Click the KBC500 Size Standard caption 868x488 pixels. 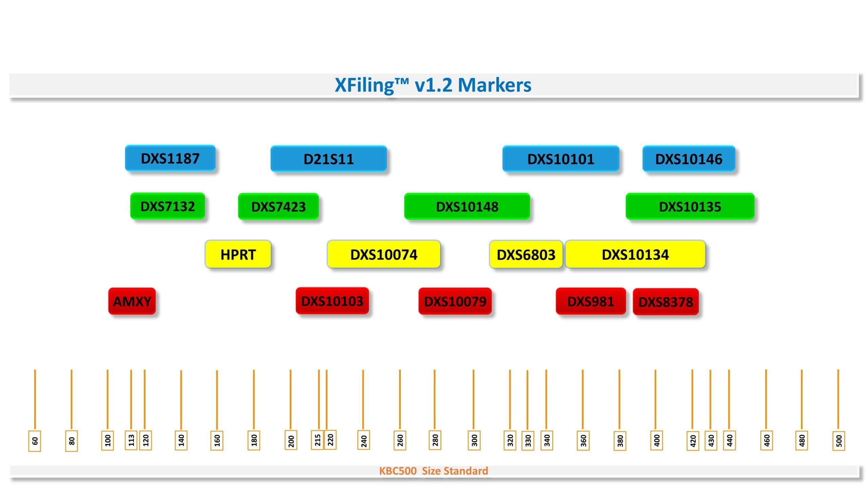pos(433,471)
